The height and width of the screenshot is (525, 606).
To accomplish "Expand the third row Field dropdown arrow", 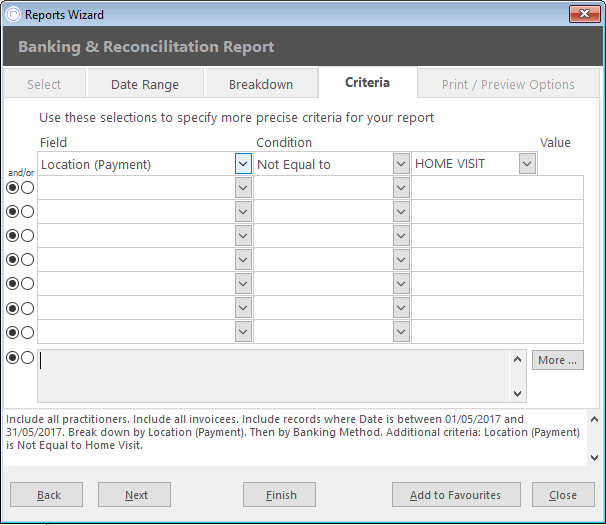I will [x=243, y=212].
